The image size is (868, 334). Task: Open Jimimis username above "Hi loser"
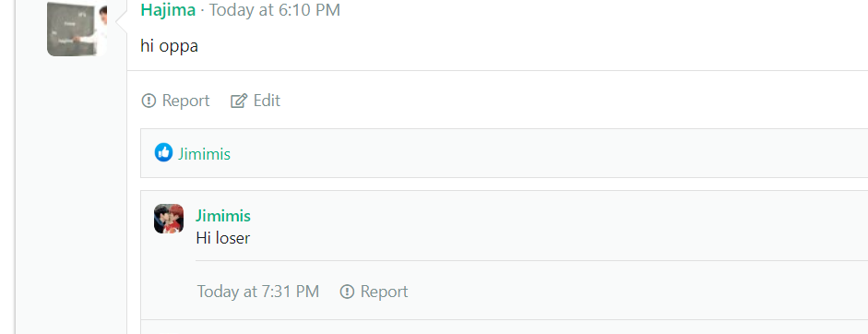223,216
